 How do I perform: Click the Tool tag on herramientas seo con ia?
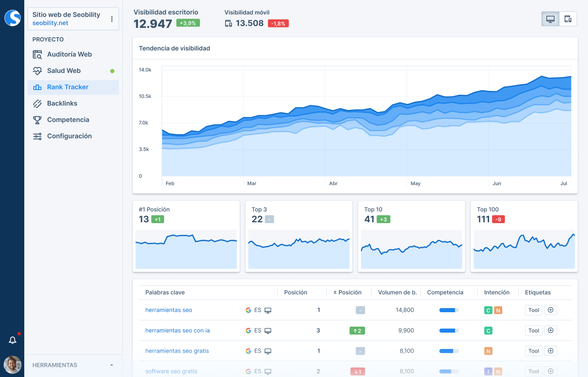534,331
